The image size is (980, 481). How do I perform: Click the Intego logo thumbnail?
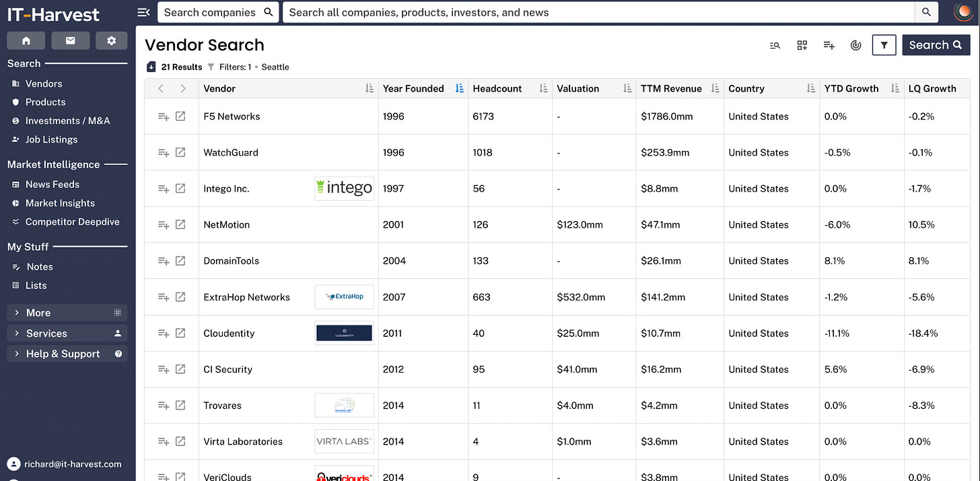(x=344, y=189)
